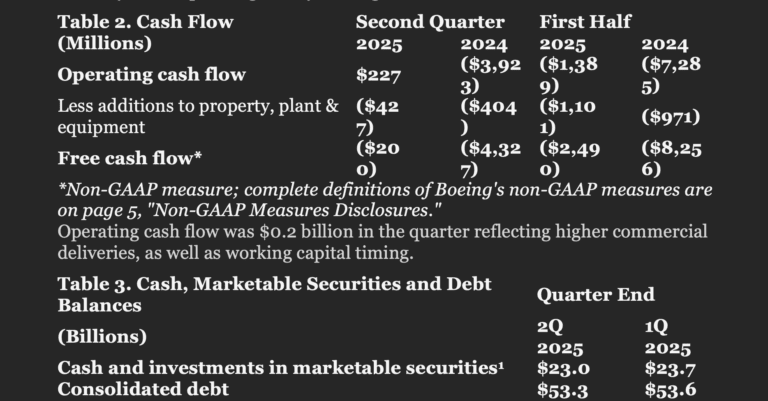Click the Free cash flow* row label
The image size is (768, 401).
(130, 157)
